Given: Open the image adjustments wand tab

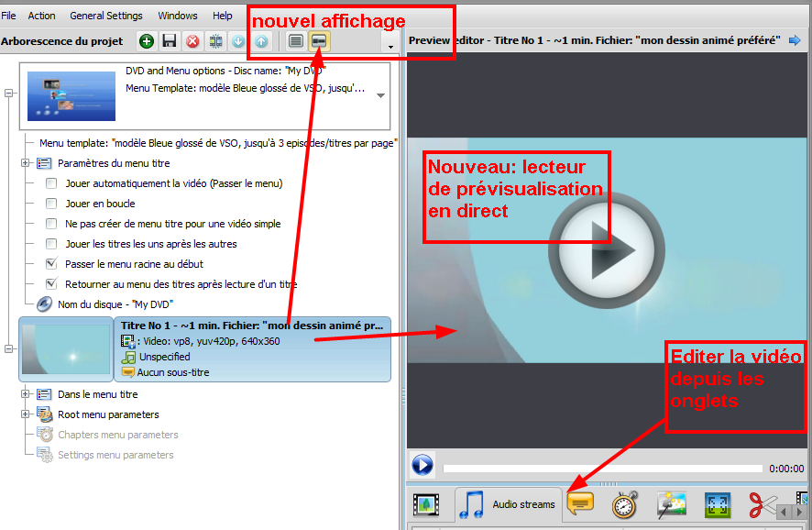Looking at the screenshot, I should pos(672,504).
